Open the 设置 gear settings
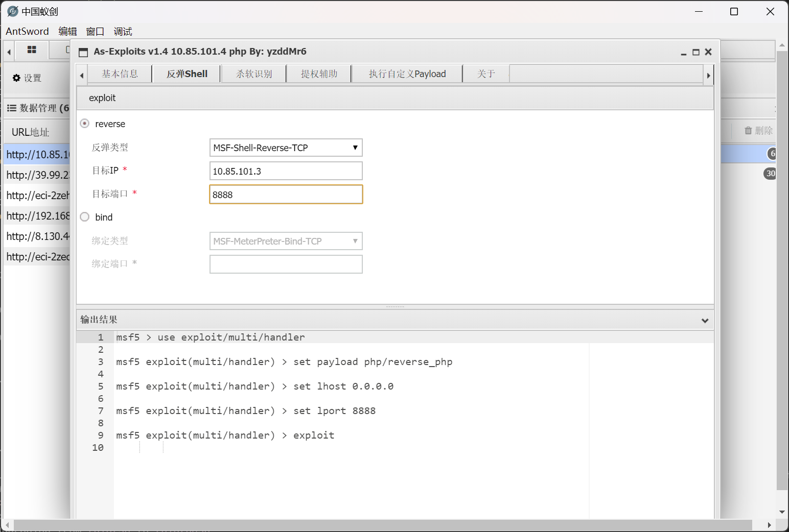Screen dimensions: 789x532 pos(27,78)
